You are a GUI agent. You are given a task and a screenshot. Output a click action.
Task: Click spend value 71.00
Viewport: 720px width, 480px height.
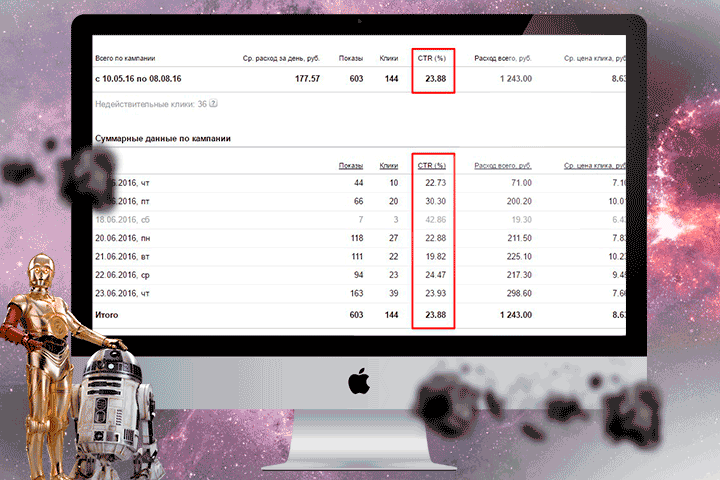521,183
